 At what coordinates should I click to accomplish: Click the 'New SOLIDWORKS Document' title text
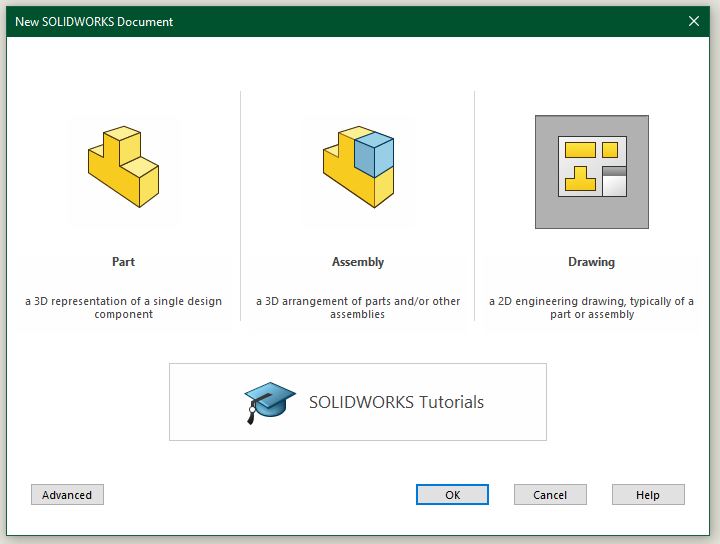click(94, 22)
